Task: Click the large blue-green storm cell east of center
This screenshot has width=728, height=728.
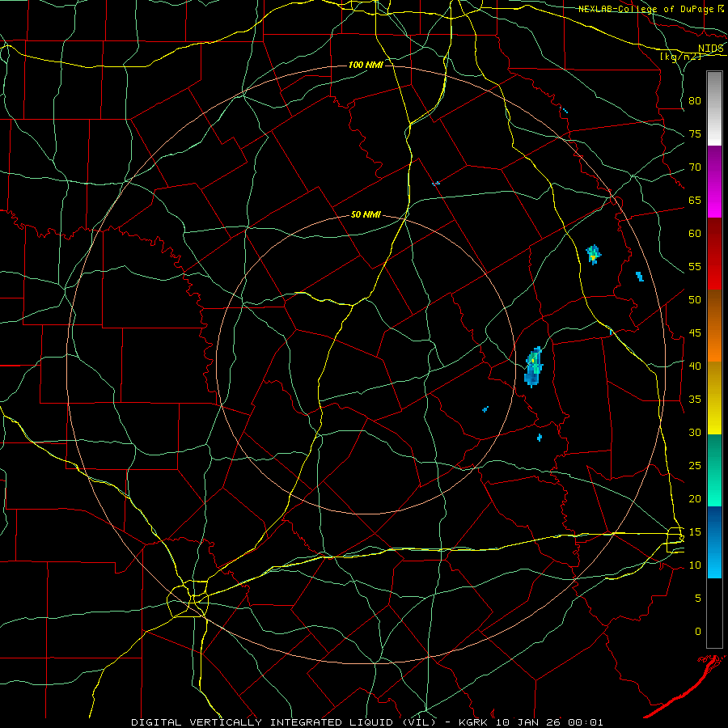Action: (x=534, y=366)
